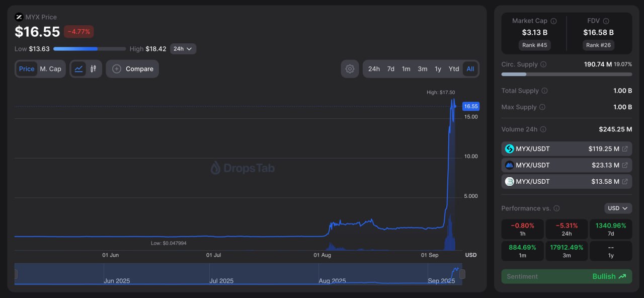This screenshot has width=644, height=298.
Task: Click the "Low: $0.047994" chart label
Action: [x=169, y=243]
